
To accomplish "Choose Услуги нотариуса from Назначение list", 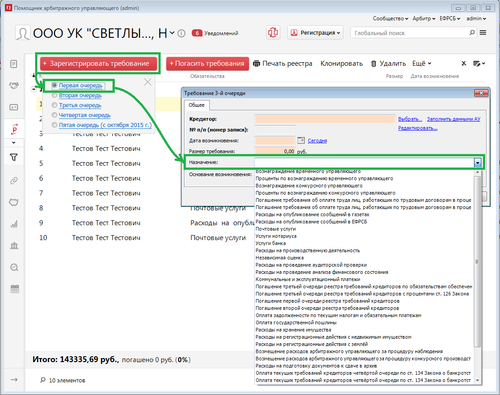I will 276,236.
